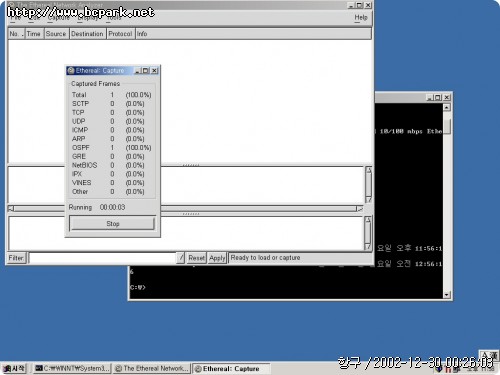Sort packets by the Destination column header
The height and width of the screenshot is (375, 500).
(x=88, y=34)
